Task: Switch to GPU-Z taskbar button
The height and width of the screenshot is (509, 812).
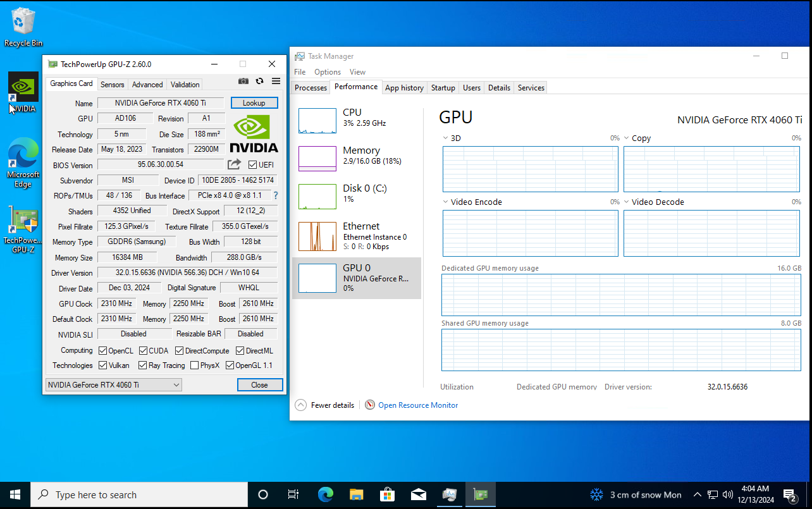Action: point(481,494)
